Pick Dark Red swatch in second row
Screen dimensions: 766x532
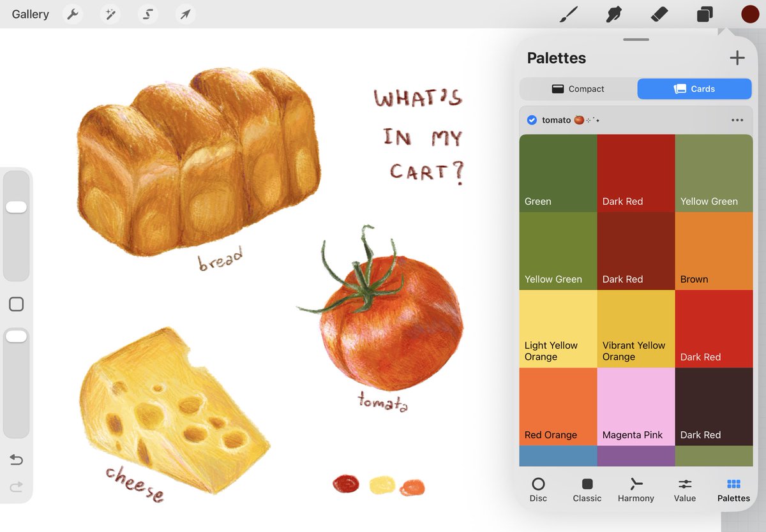coord(636,251)
